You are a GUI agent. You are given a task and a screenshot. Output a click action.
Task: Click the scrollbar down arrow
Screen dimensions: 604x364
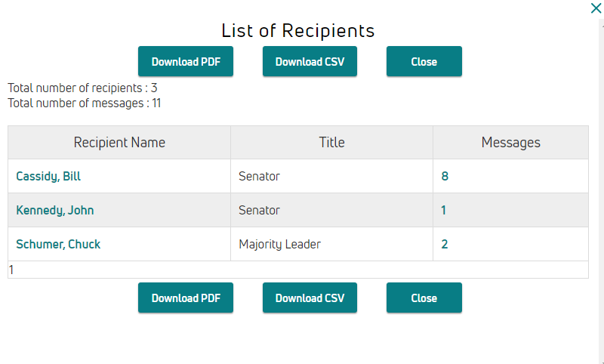tap(602, 361)
